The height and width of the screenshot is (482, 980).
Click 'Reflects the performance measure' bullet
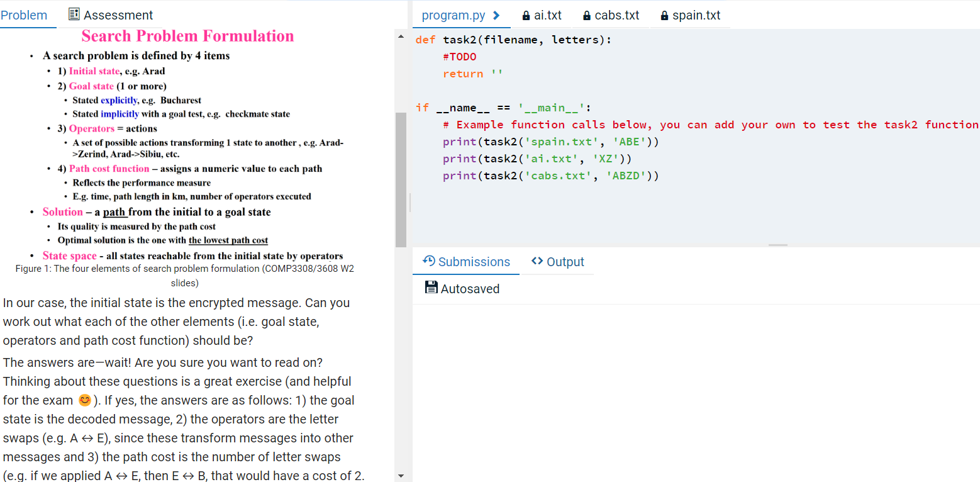(x=142, y=182)
